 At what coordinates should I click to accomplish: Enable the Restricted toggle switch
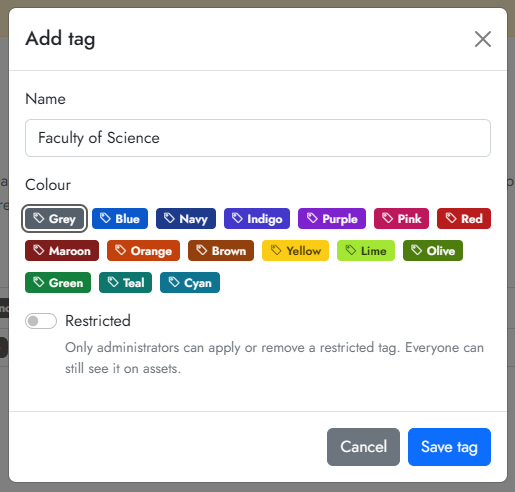point(41,321)
